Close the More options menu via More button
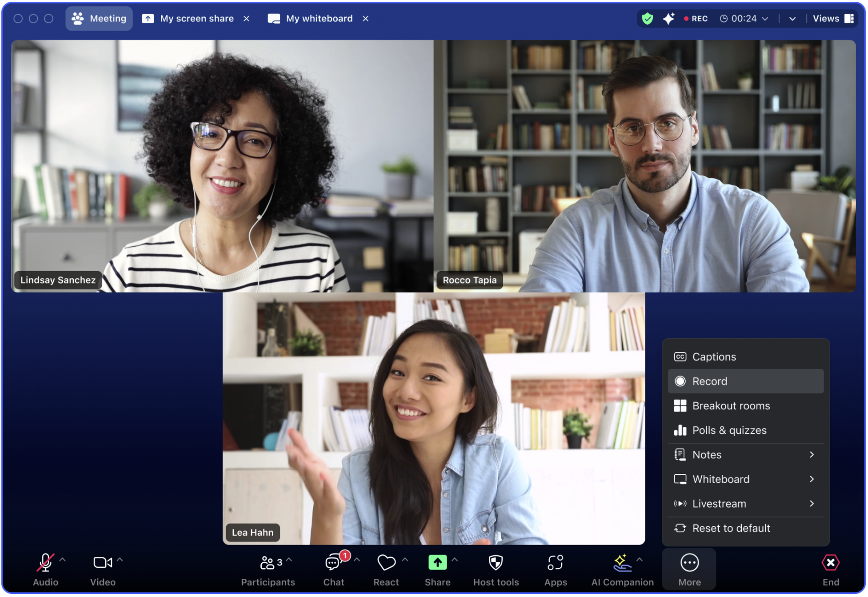 click(689, 569)
